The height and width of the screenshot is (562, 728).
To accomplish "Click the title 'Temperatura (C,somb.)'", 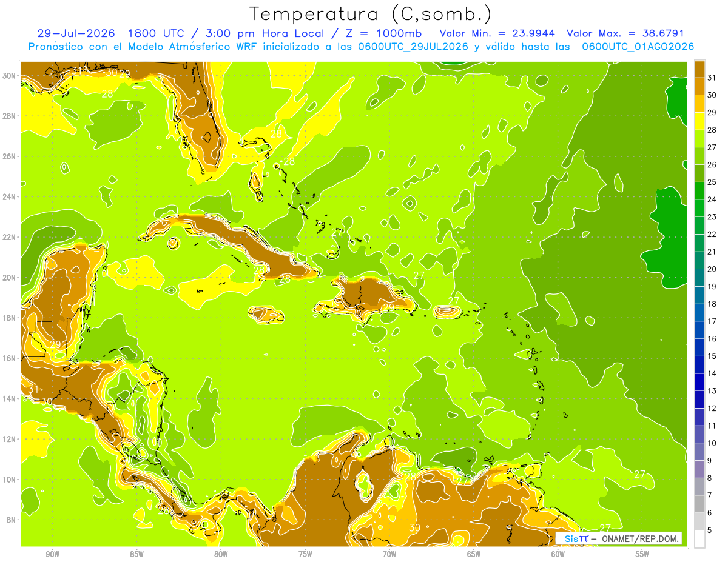I will pyautogui.click(x=371, y=14).
